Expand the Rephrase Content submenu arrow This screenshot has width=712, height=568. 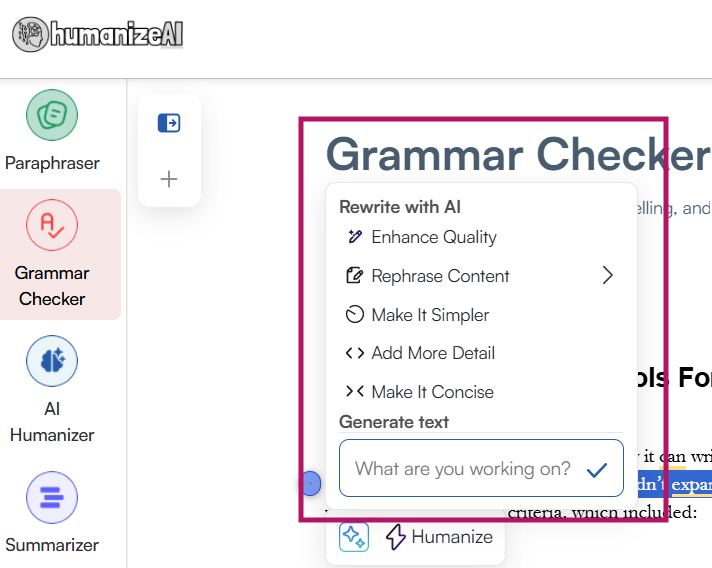(x=607, y=275)
